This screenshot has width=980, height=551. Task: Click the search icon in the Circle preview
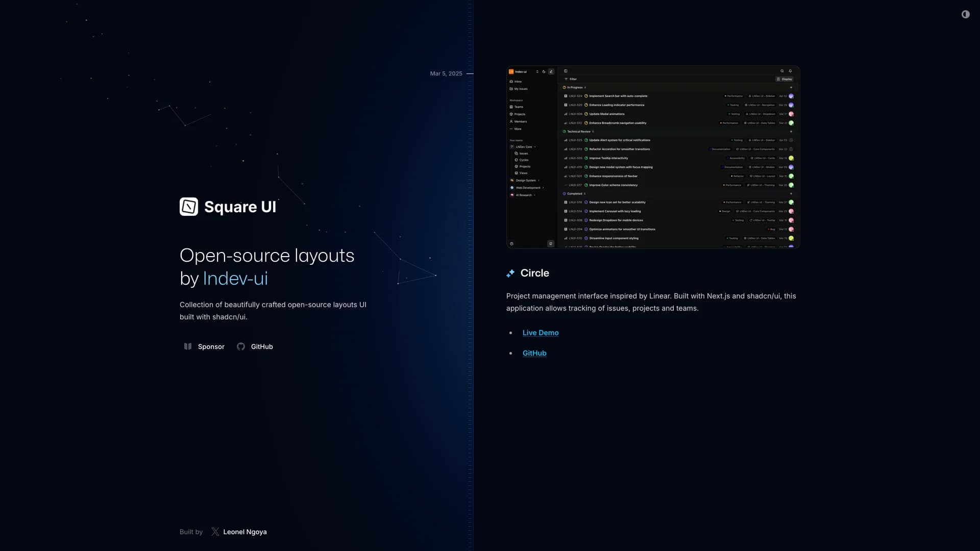782,71
